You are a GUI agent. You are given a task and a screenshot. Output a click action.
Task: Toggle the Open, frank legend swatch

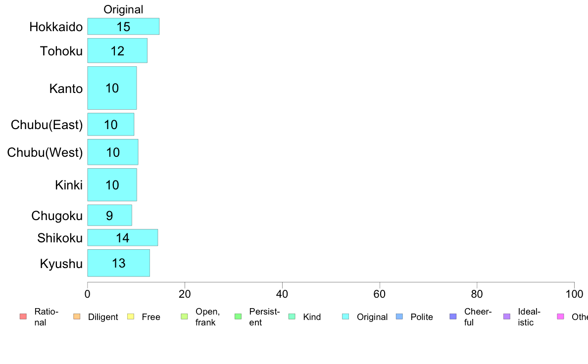click(184, 317)
